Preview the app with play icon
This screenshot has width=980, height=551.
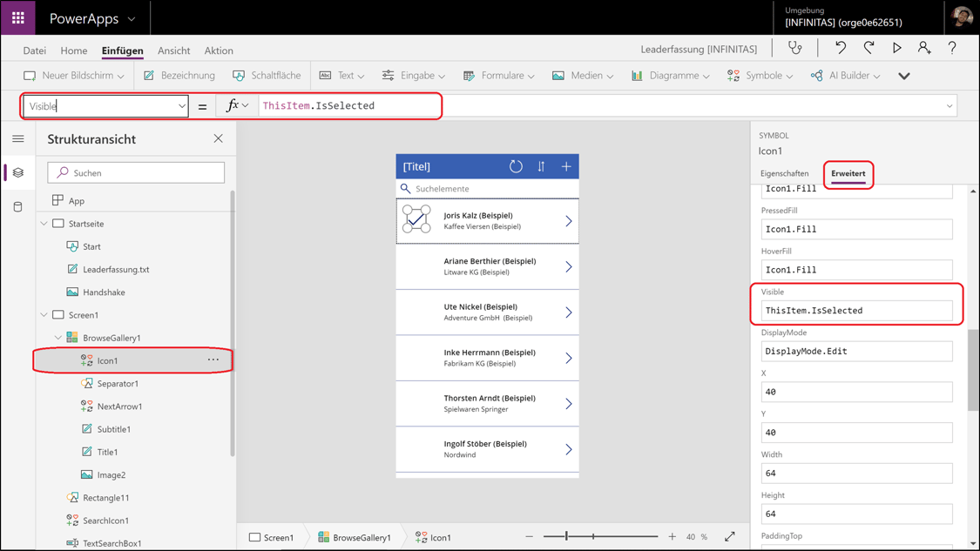[x=897, y=48]
